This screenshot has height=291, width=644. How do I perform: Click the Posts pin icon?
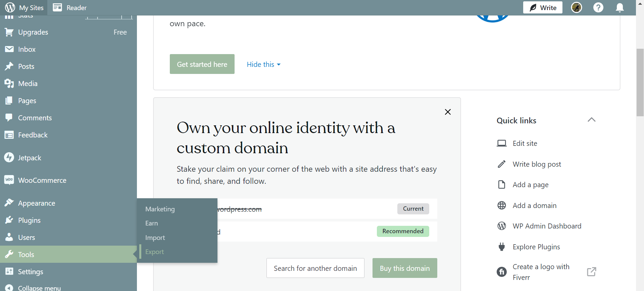click(x=9, y=66)
